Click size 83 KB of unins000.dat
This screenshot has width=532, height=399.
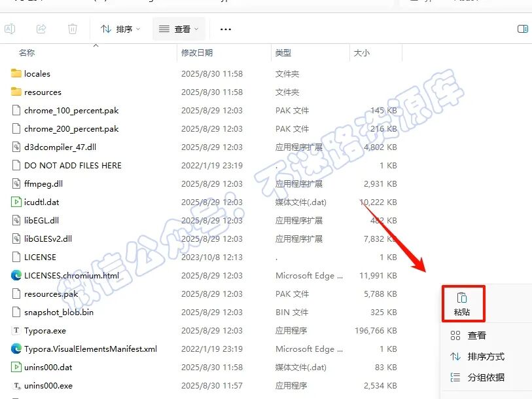[x=386, y=367]
